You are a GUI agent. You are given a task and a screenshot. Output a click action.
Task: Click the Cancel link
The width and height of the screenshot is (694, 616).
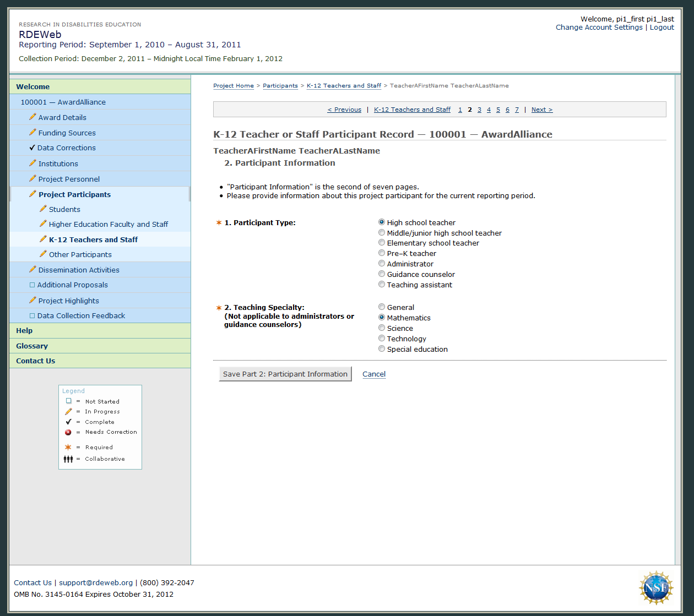373,374
